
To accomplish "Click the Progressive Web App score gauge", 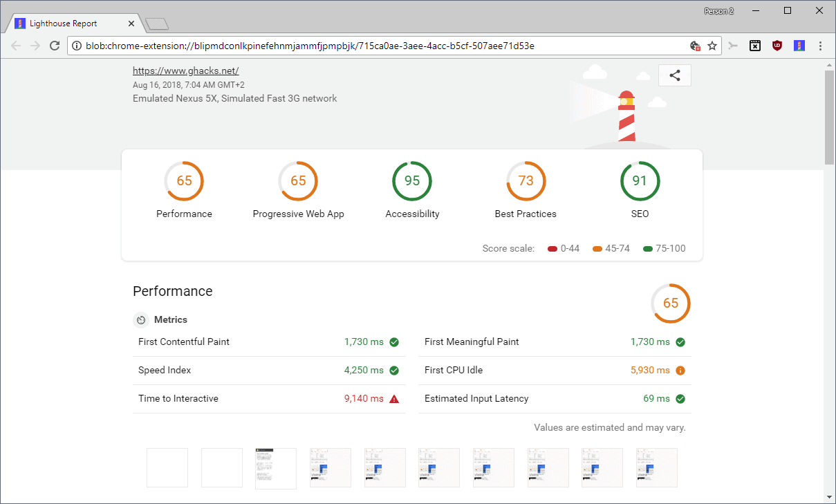I will [298, 180].
